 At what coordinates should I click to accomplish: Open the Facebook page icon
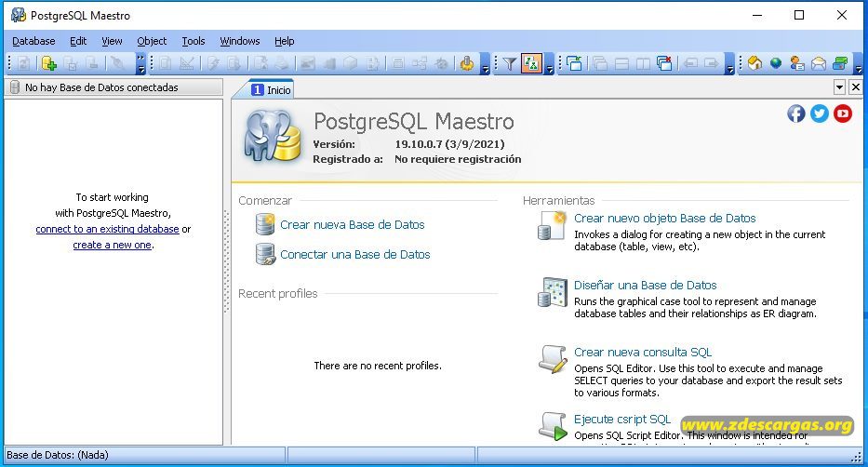pos(796,113)
